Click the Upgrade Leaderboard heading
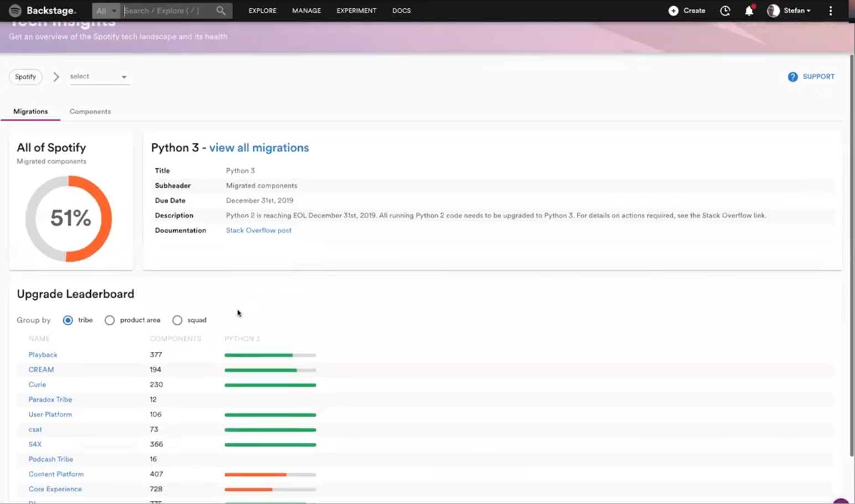 [x=75, y=294]
